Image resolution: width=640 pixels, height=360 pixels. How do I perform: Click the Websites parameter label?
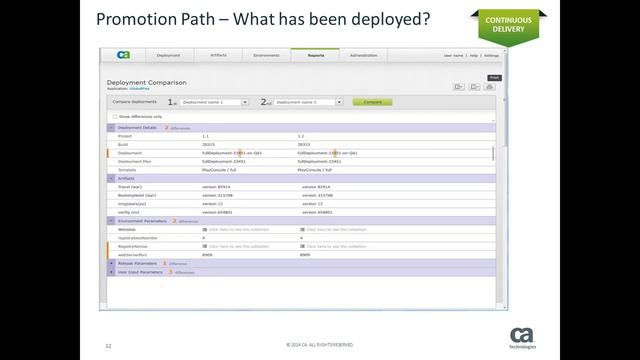click(x=127, y=230)
